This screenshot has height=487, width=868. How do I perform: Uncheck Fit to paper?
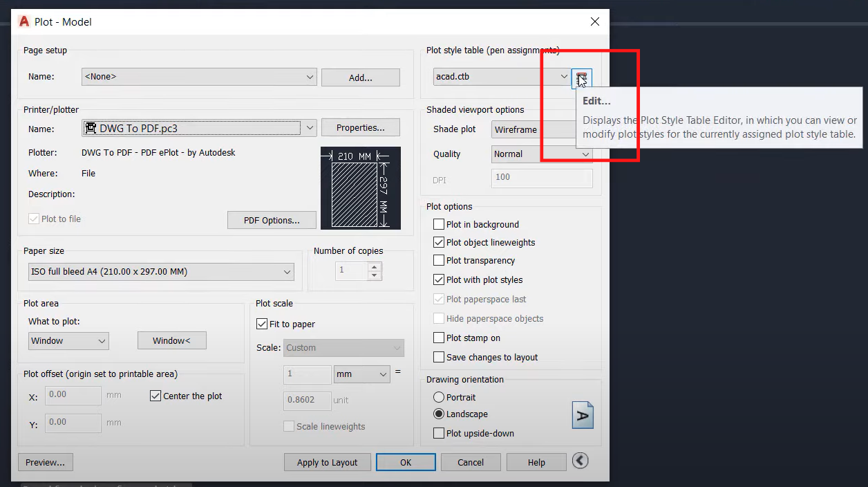click(x=261, y=324)
